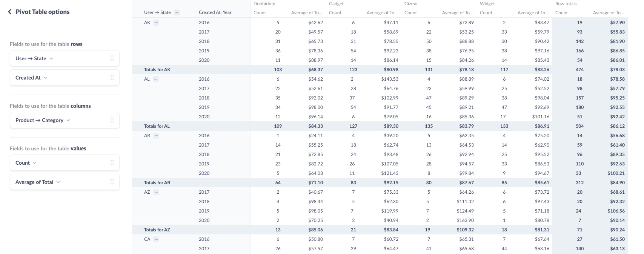Click the Created At: Year column header
The width and height of the screenshot is (644, 254).
215,12
